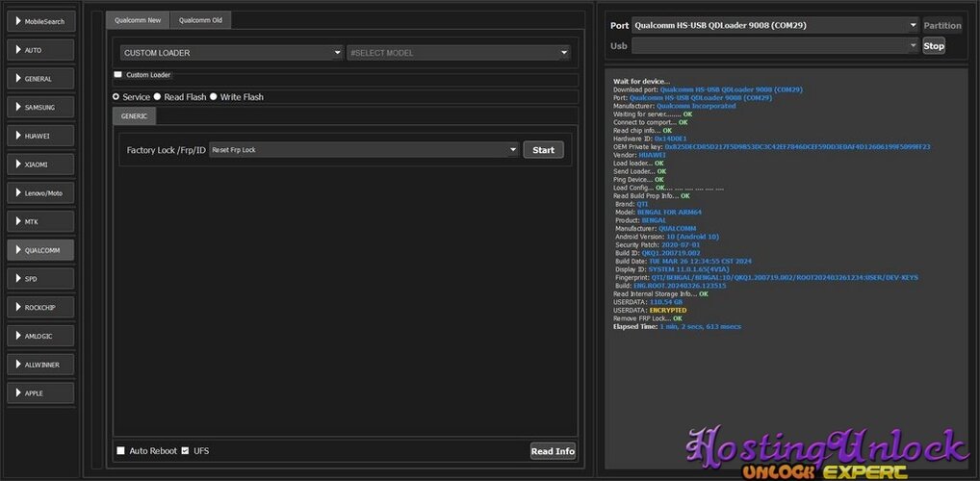Open the APPLE sidebar section

[40, 392]
